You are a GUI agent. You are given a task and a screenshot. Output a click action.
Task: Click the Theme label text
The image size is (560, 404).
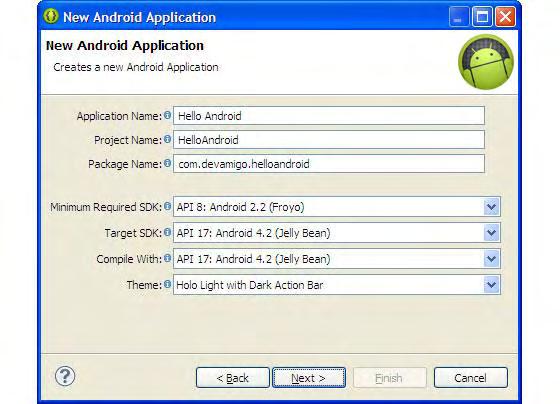coord(144,285)
